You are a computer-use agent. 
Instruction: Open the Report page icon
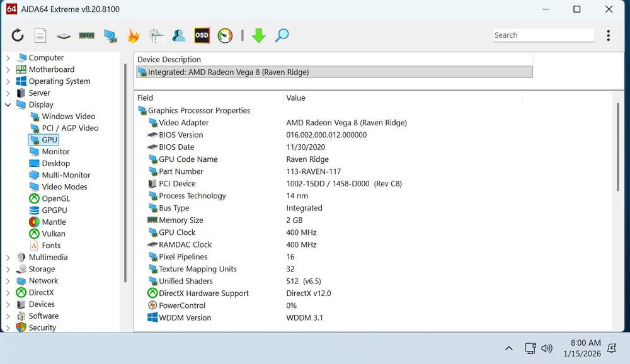[40, 35]
